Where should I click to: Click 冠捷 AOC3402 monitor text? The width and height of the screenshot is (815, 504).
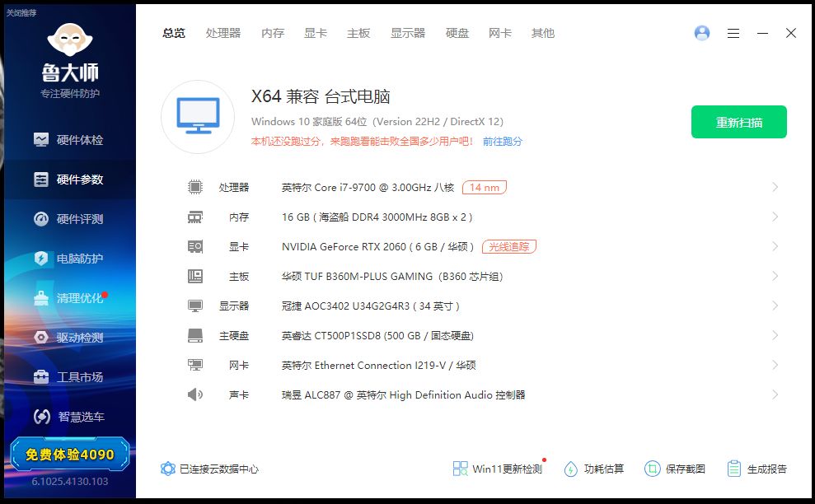(x=371, y=306)
